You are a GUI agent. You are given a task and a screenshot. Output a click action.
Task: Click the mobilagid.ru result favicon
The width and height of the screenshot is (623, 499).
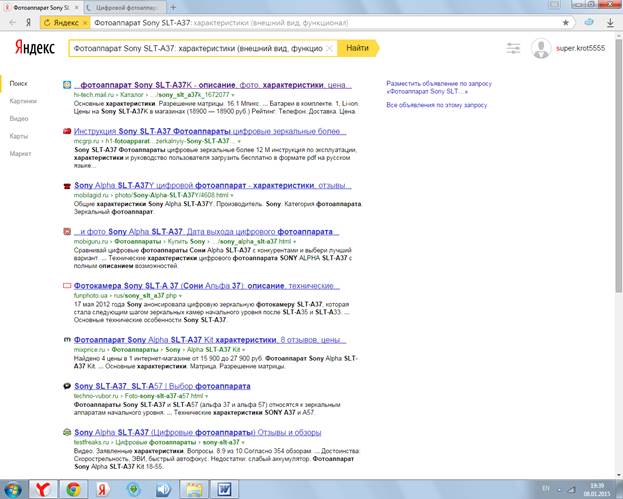67,186
